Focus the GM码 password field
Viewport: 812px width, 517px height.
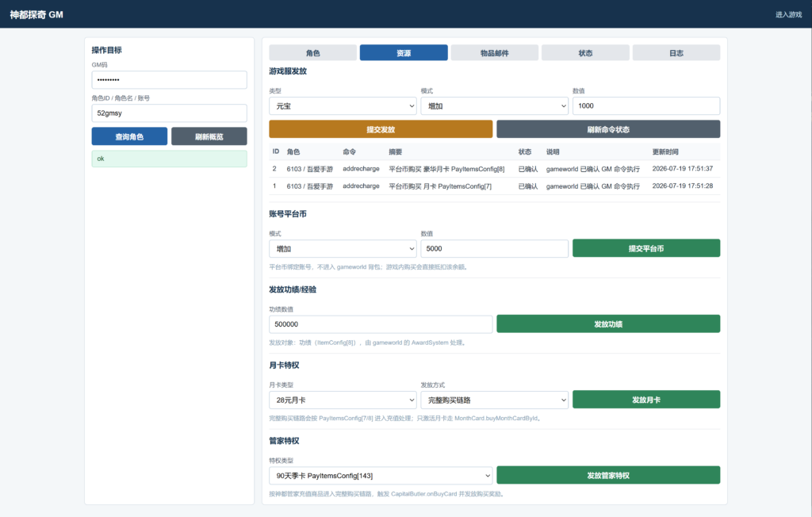point(170,80)
